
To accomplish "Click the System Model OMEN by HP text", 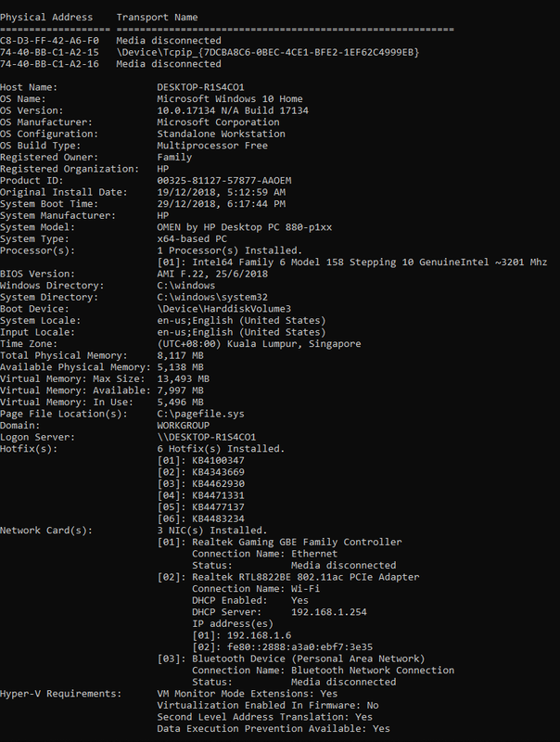I will (245, 227).
